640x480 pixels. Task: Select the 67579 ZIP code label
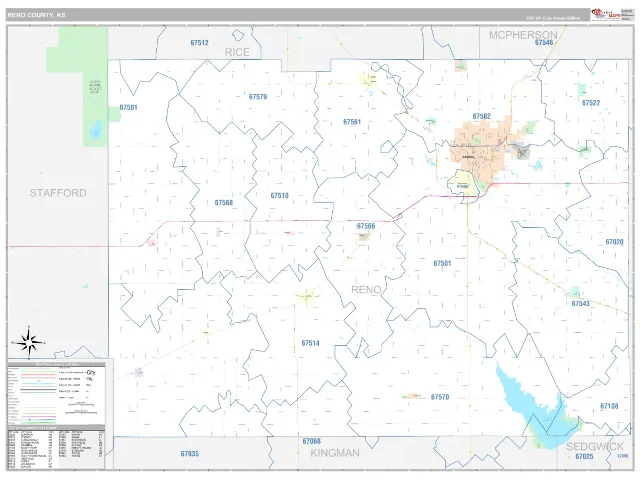258,97
